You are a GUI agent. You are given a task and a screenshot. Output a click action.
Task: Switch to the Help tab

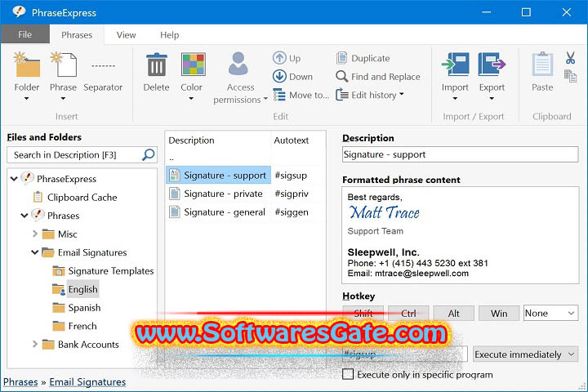[x=170, y=35]
